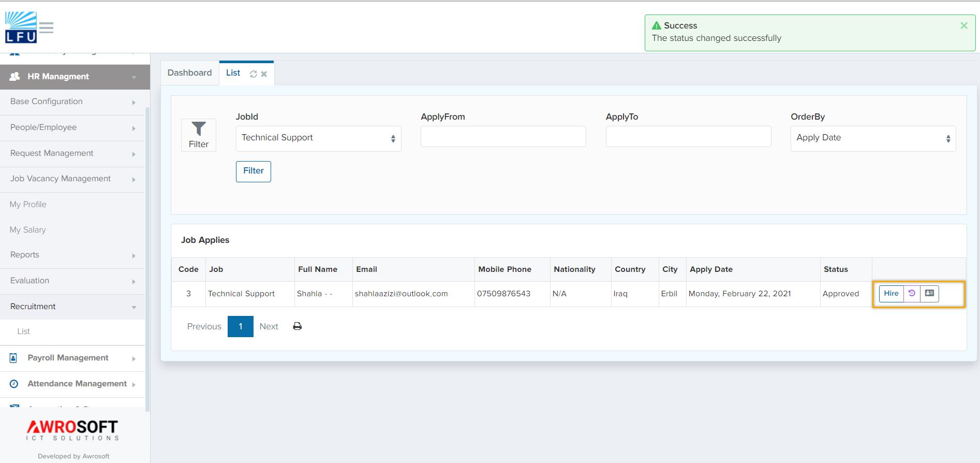Click the revert status icon for Shahla

(912, 293)
